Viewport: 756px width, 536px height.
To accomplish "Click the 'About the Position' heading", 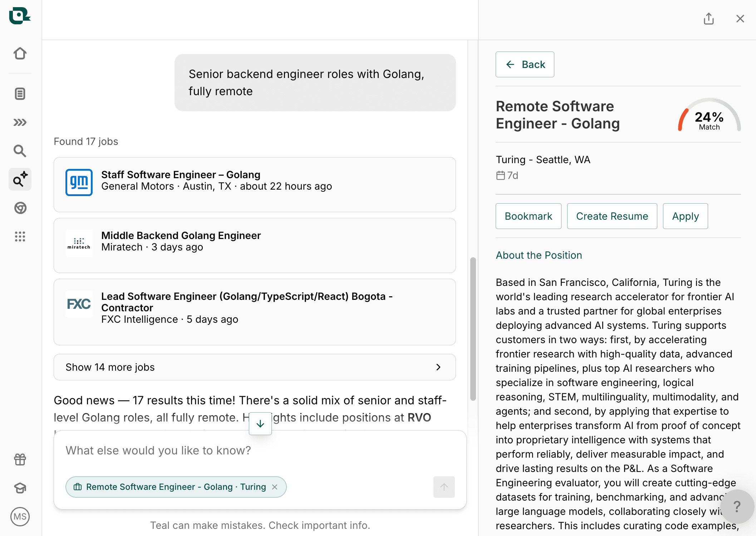I will pos(539,255).
